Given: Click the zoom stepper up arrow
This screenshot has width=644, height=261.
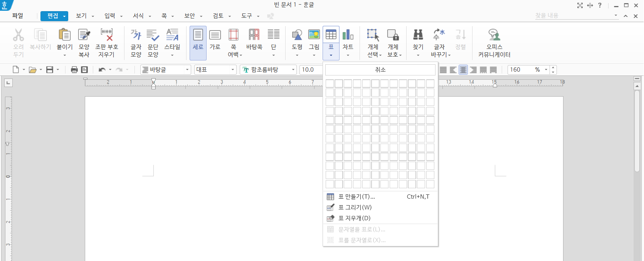Looking at the screenshot, I should tap(553, 67).
